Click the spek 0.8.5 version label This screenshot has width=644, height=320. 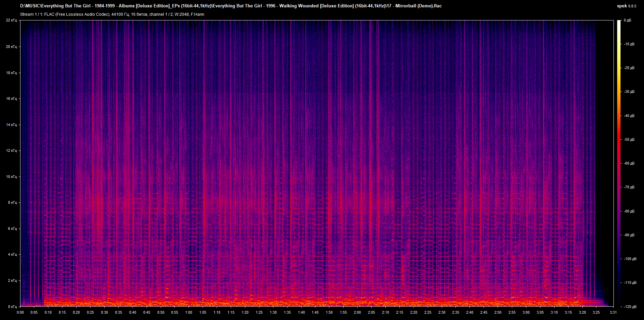(x=627, y=6)
